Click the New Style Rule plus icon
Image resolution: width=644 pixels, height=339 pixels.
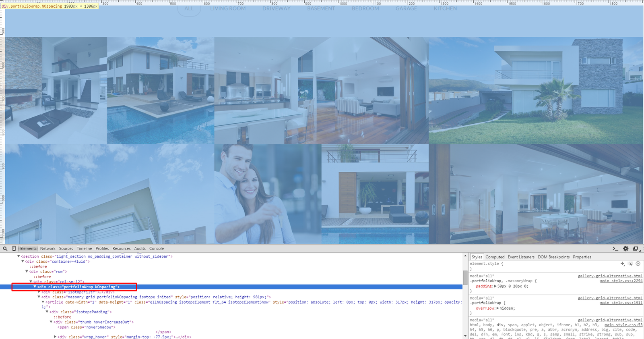[x=622, y=264]
